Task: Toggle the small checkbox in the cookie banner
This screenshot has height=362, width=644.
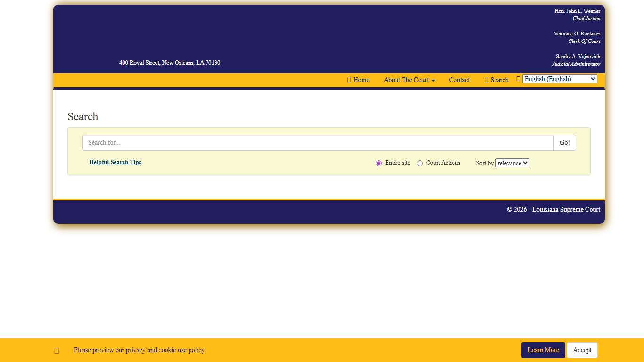Action: 57,350
